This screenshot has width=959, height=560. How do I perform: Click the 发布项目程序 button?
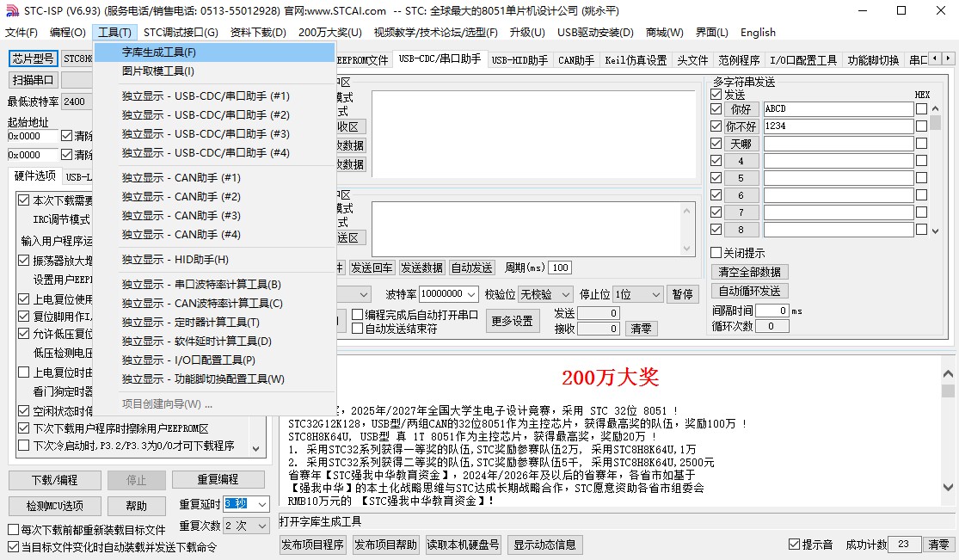pyautogui.click(x=312, y=545)
